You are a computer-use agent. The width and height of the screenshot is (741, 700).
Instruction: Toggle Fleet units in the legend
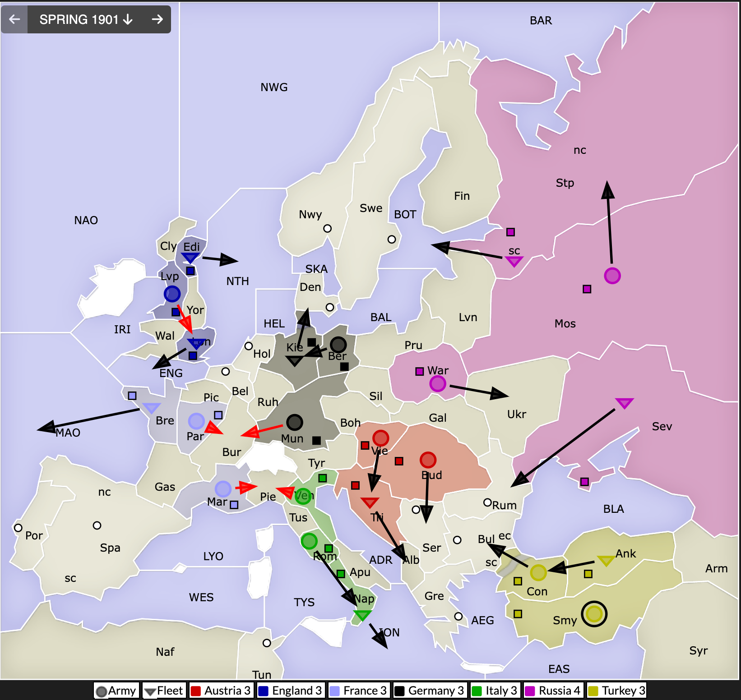click(164, 691)
